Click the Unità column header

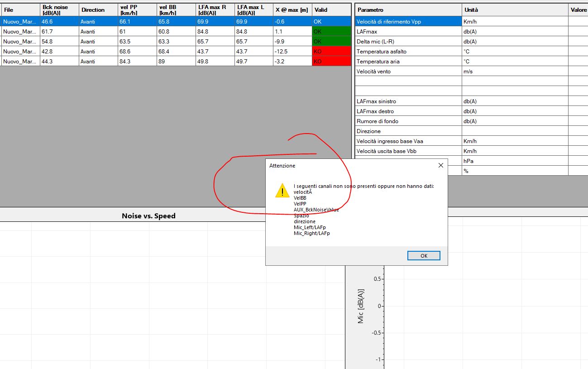[x=514, y=10]
